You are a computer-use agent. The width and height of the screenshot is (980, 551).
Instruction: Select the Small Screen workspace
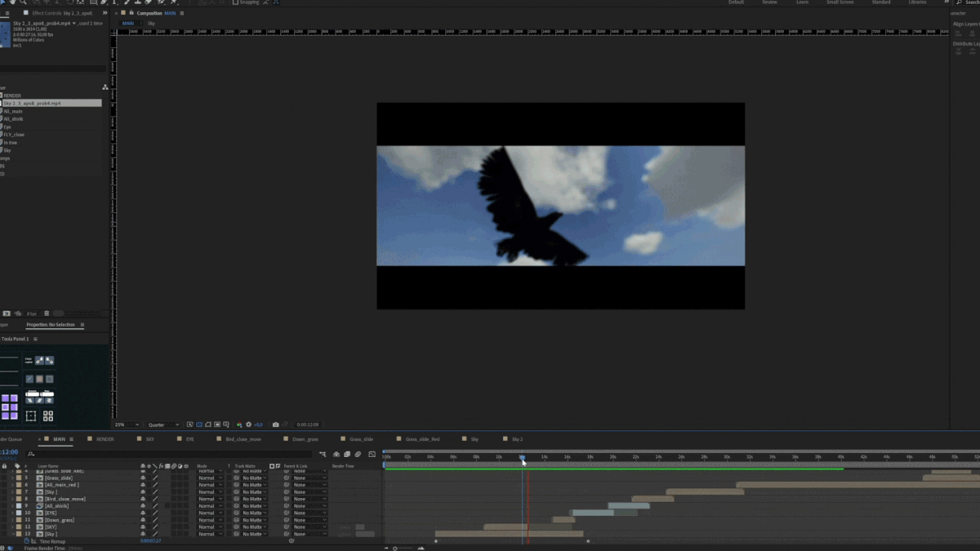pos(840,2)
